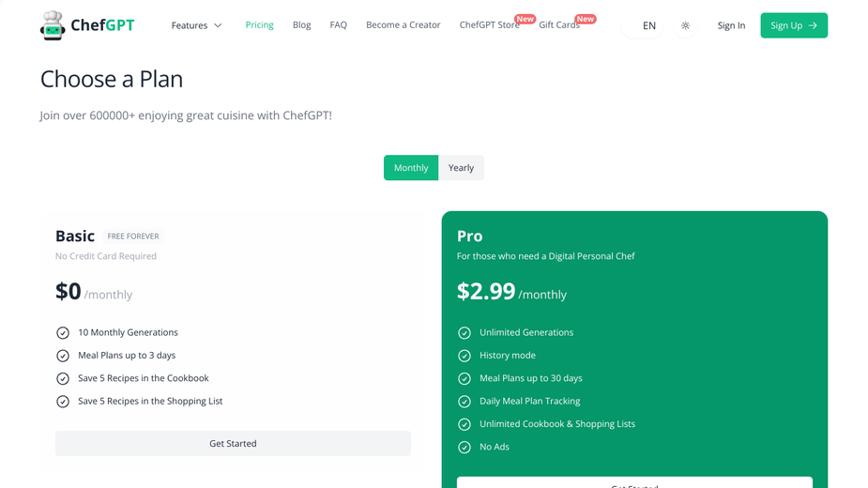Click the $2.99 Pro price

(x=486, y=291)
